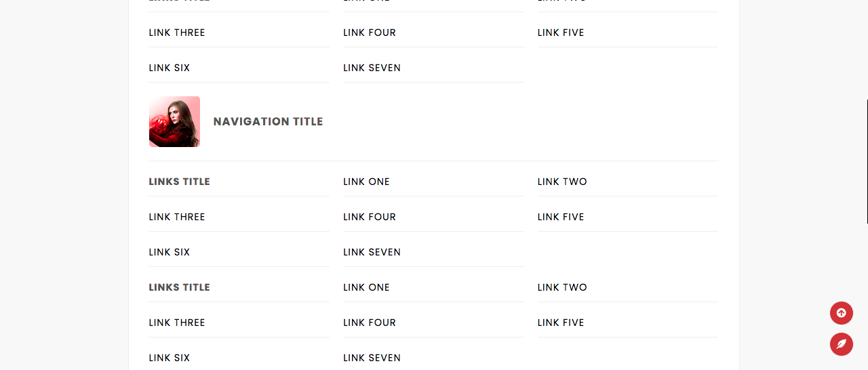Select Link Five in the bottommost links section
Image resolution: width=868 pixels, height=370 pixels.
[561, 323]
